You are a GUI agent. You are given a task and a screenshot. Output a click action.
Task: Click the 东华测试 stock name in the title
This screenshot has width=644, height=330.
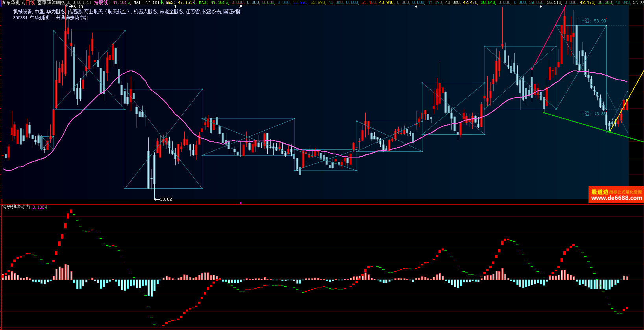[15, 2]
